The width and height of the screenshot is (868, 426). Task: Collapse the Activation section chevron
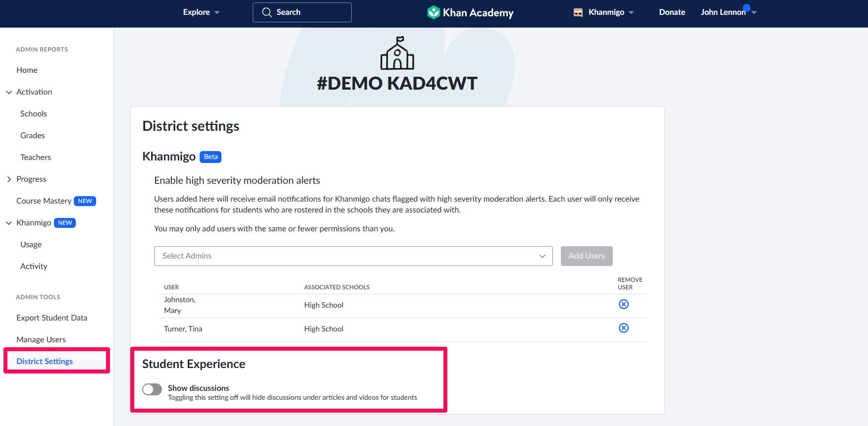point(9,92)
